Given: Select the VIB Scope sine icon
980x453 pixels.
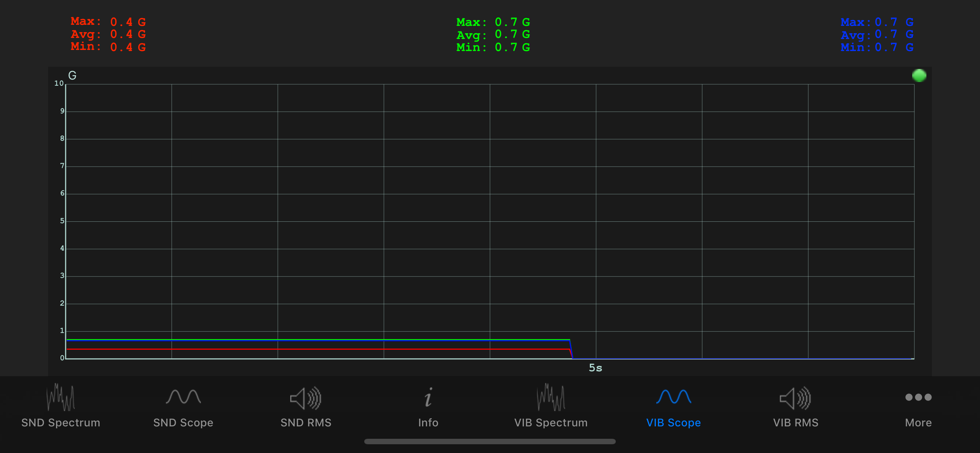Looking at the screenshot, I should click(673, 397).
